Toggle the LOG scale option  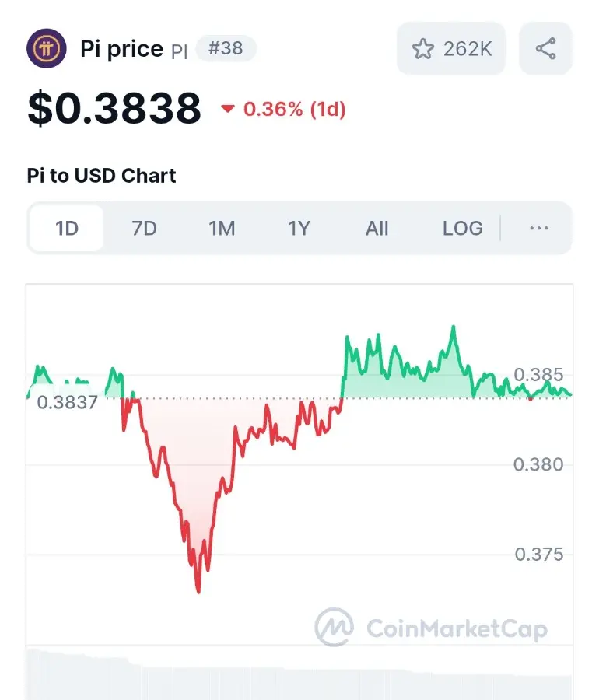462,228
